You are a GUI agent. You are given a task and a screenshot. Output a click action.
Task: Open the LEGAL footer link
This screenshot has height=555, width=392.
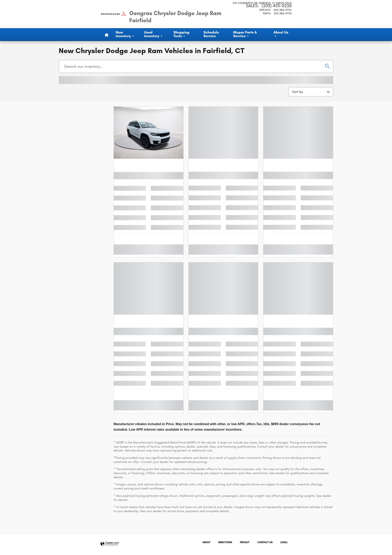[x=284, y=542]
